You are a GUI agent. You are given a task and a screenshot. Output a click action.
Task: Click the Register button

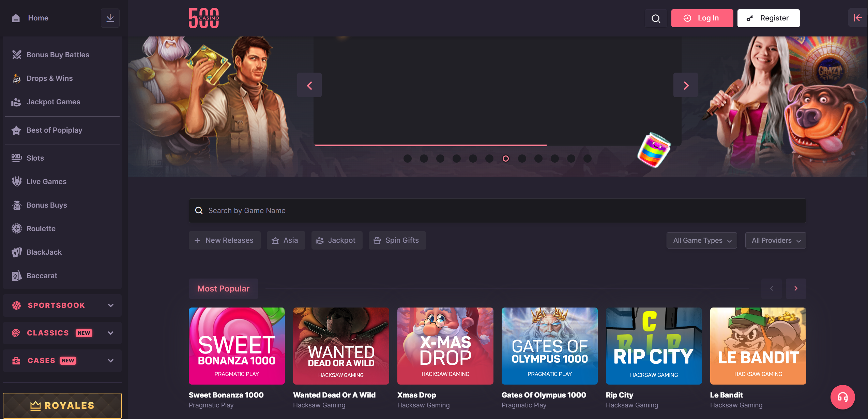tap(768, 18)
